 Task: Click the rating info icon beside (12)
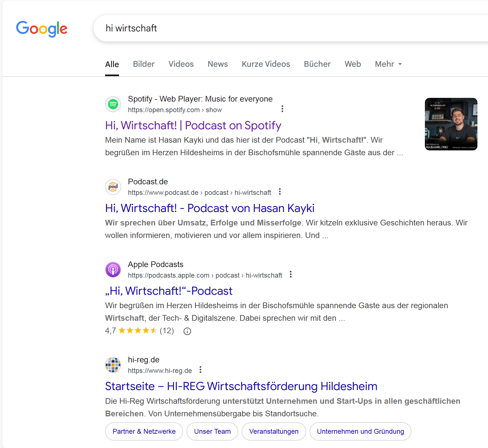pos(187,331)
